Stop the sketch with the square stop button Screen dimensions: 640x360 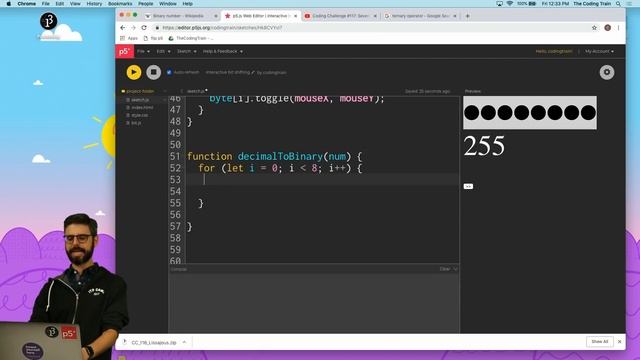[x=153, y=72]
